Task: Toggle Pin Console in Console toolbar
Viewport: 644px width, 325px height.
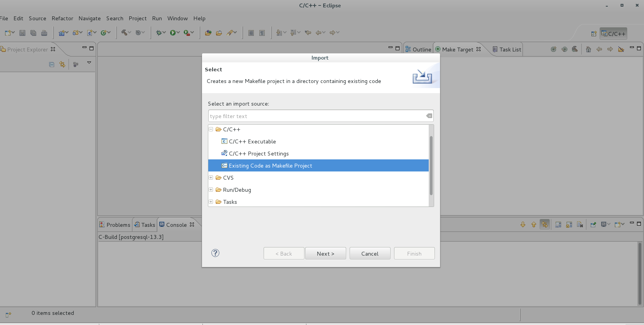Action: click(593, 224)
